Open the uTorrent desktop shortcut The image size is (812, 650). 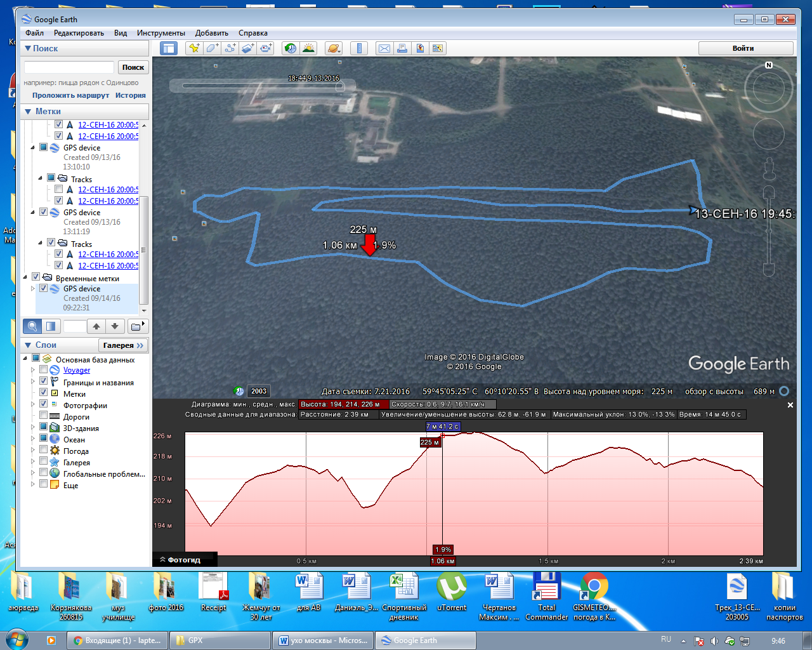452,587
